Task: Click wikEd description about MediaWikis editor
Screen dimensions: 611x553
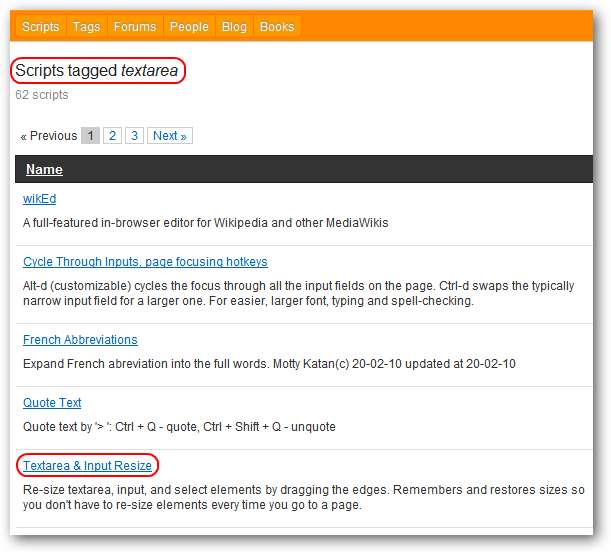Action: coord(206,223)
